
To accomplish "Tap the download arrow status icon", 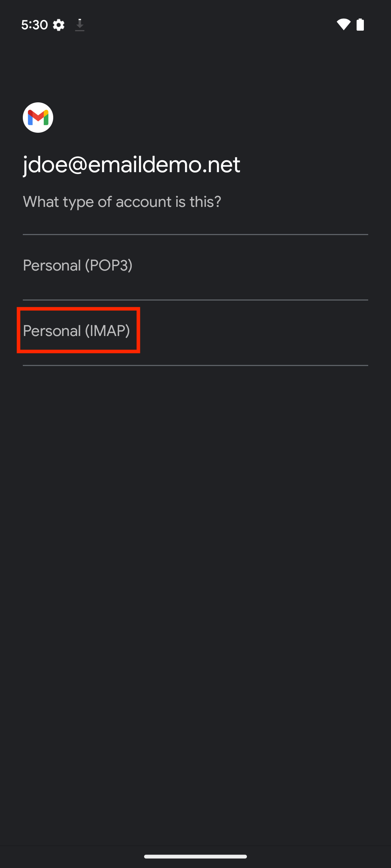I will pyautogui.click(x=80, y=25).
